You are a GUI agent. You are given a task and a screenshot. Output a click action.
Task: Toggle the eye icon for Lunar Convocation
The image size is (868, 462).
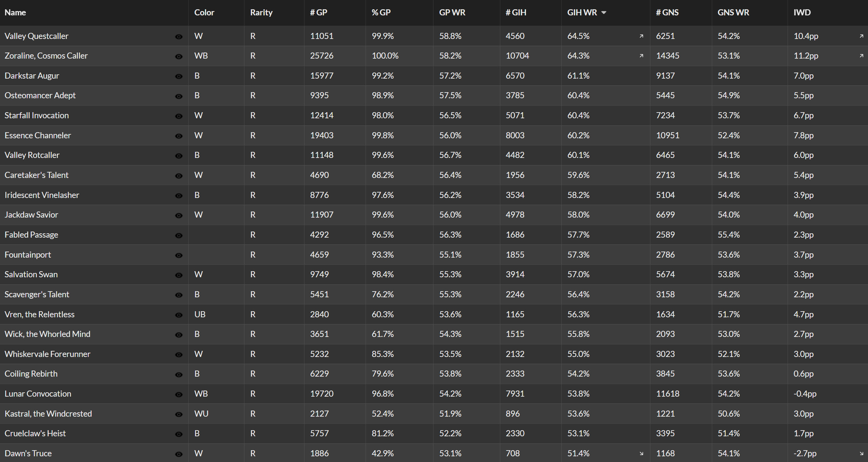click(179, 394)
